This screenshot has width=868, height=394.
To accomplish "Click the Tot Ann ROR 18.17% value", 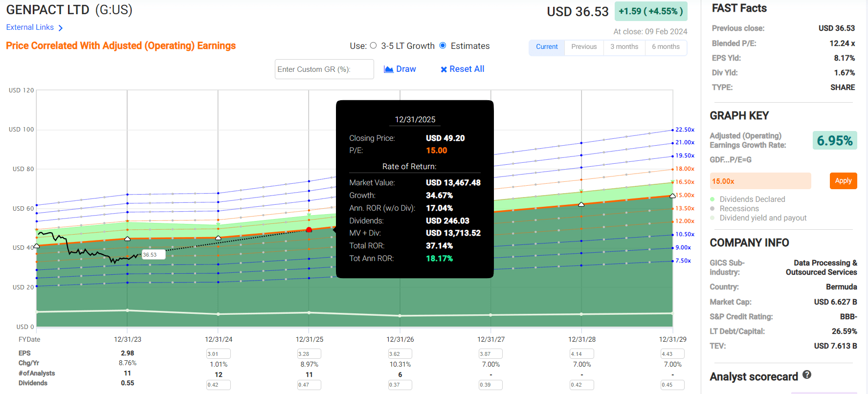I will (439, 259).
